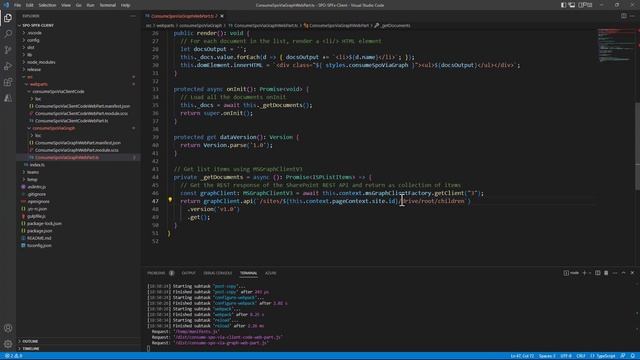The image size is (640, 360).
Task: Click new terminal plus icon
Action: [x=584, y=273]
